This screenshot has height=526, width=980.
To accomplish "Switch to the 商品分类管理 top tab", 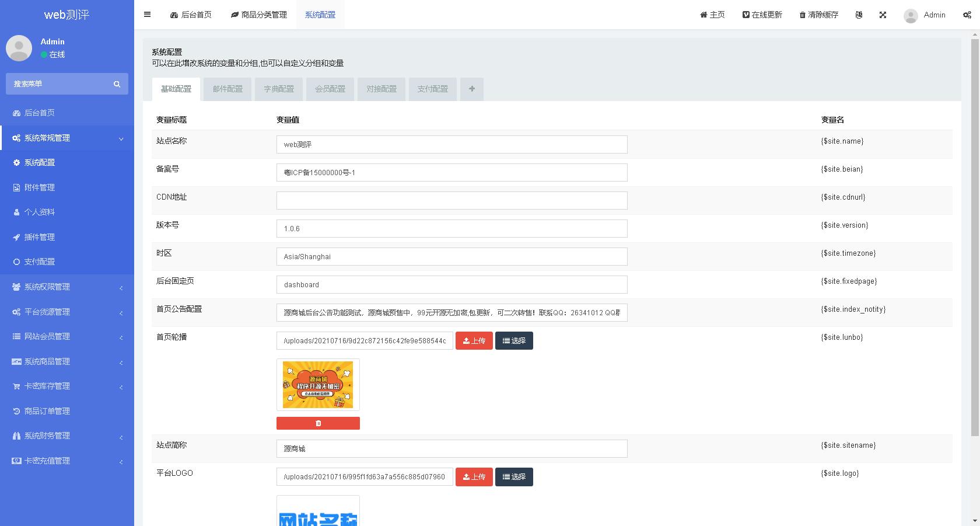I will coord(259,15).
